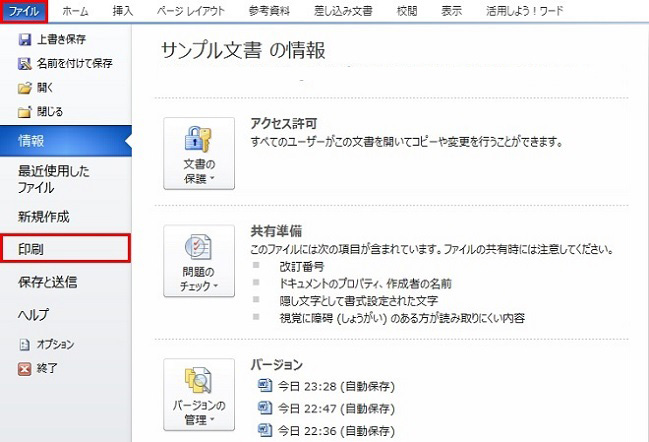
Task: Click the checklist 問題のチェック icon
Action: 199,247
